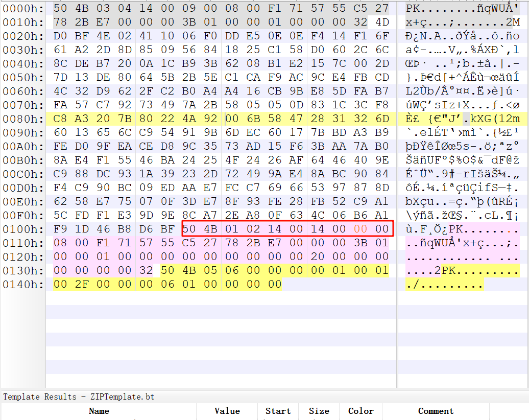
Task: Select the last 00 byte in row 0140h
Action: click(x=275, y=285)
